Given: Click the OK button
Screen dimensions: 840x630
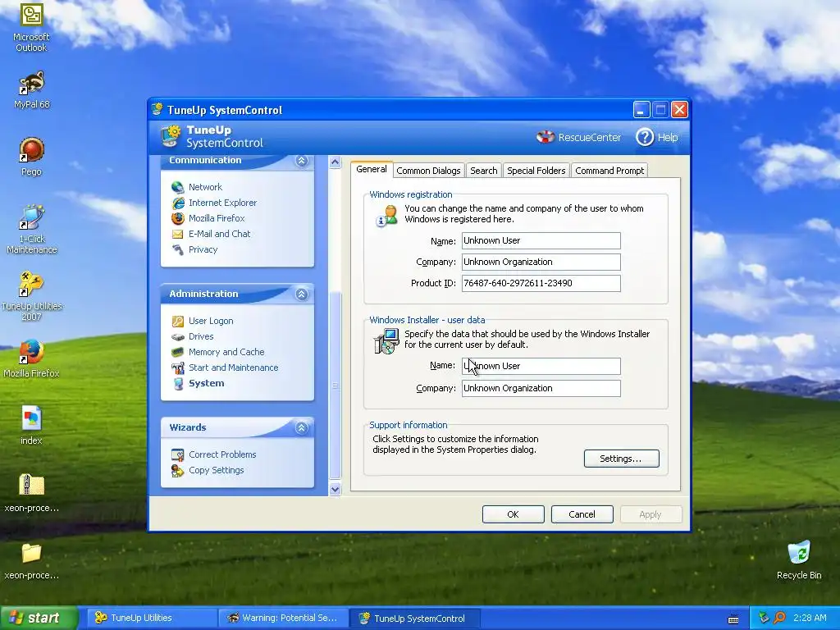Looking at the screenshot, I should point(514,514).
